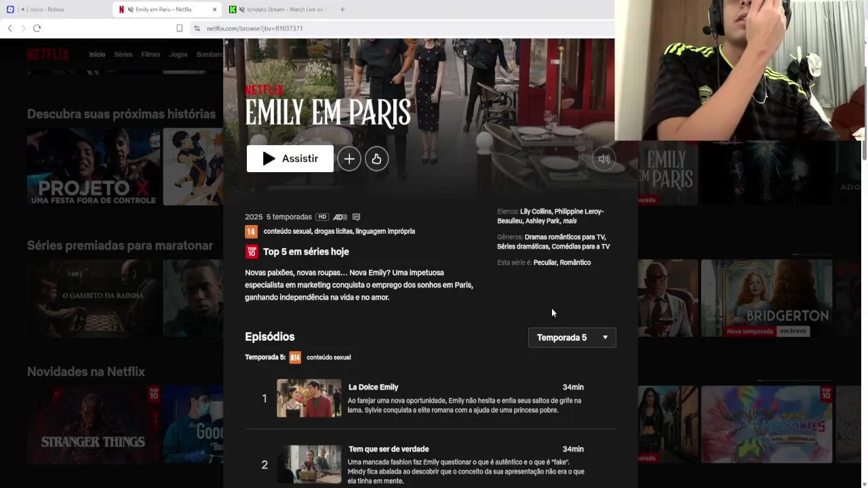Click the Episódios heading
The width and height of the screenshot is (868, 488).
(x=270, y=337)
